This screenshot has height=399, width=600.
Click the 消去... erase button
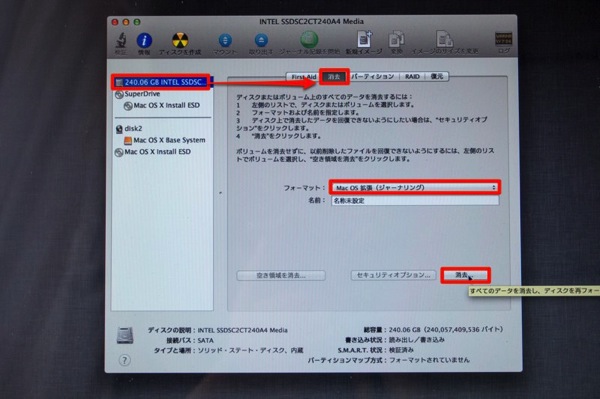pos(465,275)
